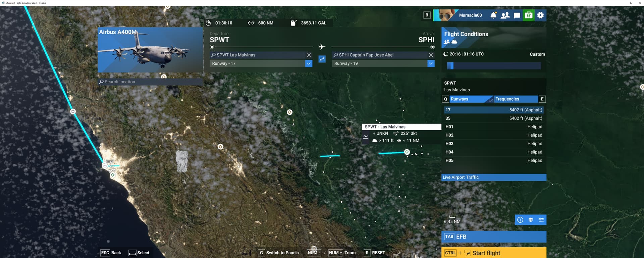Expand the Runway - 19 arrival dropdown
The height and width of the screenshot is (258, 644).
[431, 63]
